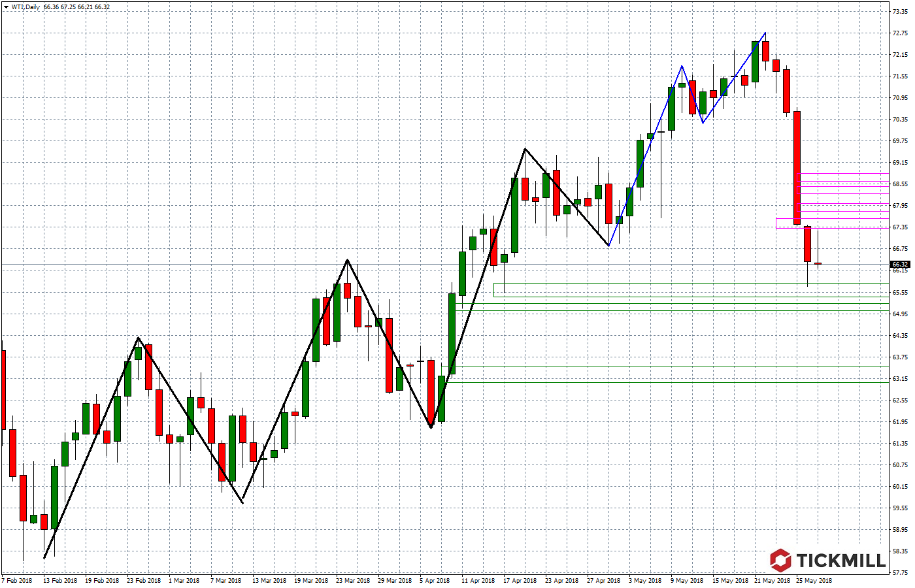Click the 29 Mar 2018 date label
The height and width of the screenshot is (588, 915).
(x=395, y=580)
